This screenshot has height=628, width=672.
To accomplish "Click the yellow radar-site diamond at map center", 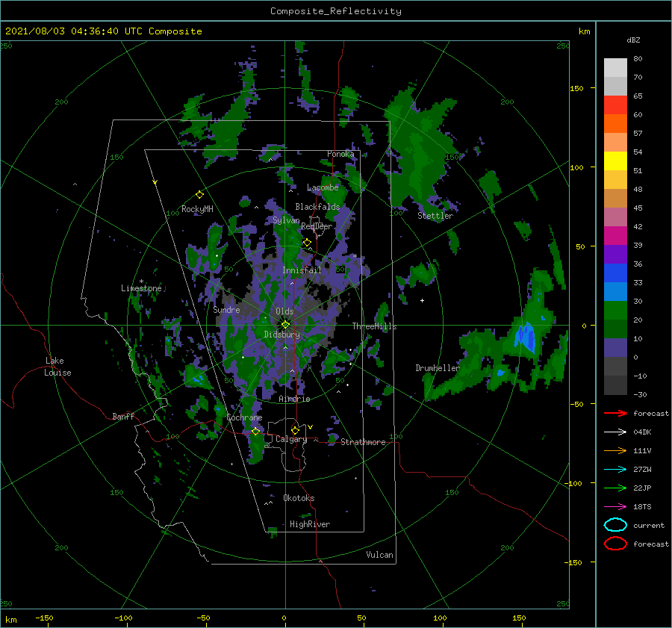I will pos(285,325).
